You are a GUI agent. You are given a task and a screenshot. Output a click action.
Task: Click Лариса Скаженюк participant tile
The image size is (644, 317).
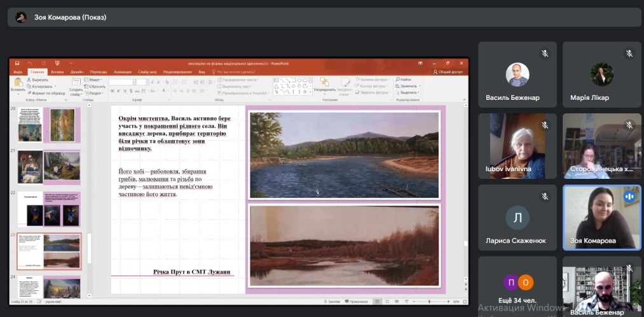click(517, 217)
